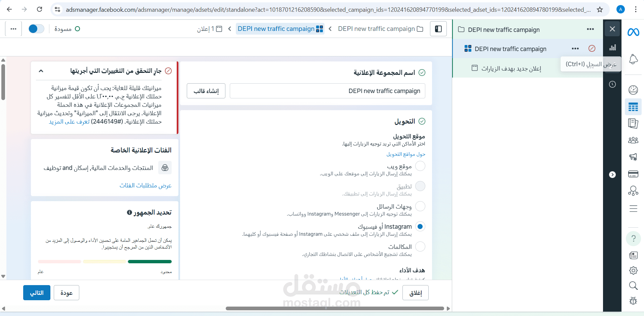Viewport: 644px width, 316px height.
Task: Click إنشاء قالب button
Action: pos(206,91)
